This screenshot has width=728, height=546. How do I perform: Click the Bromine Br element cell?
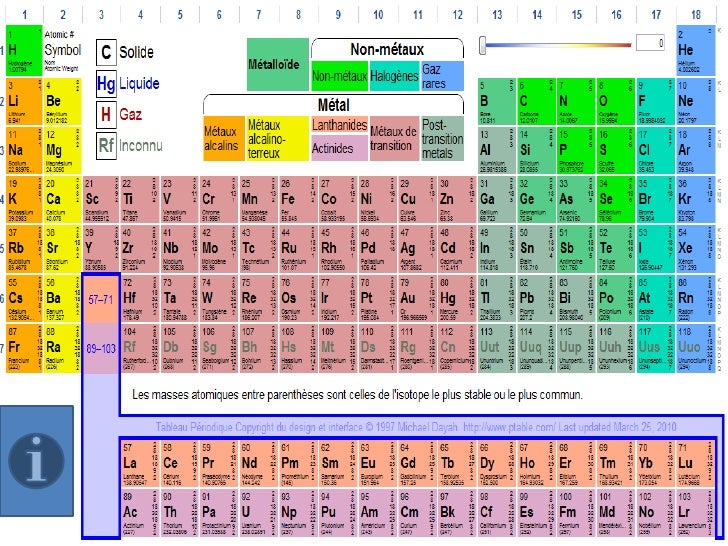point(656,200)
